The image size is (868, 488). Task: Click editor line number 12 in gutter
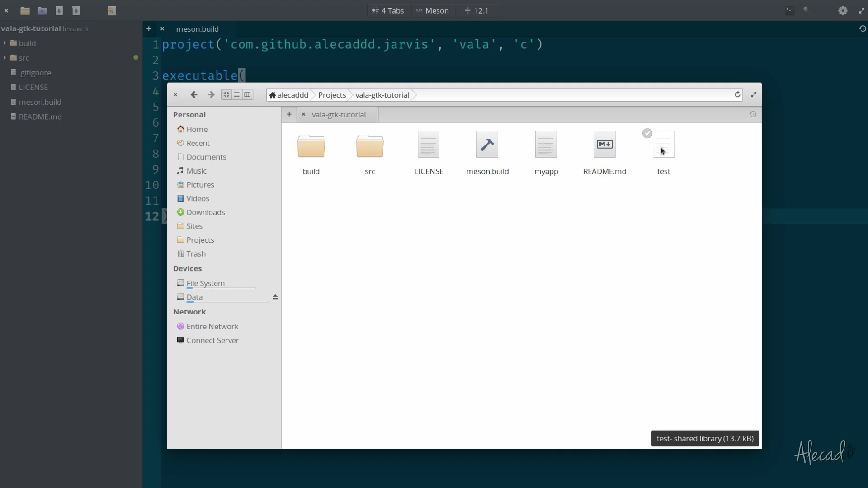(x=152, y=216)
